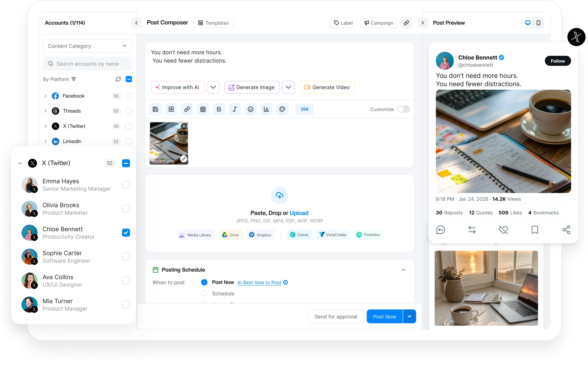Open Generate Image dropdown arrow
Screen dimensions: 588x366
(x=288, y=87)
